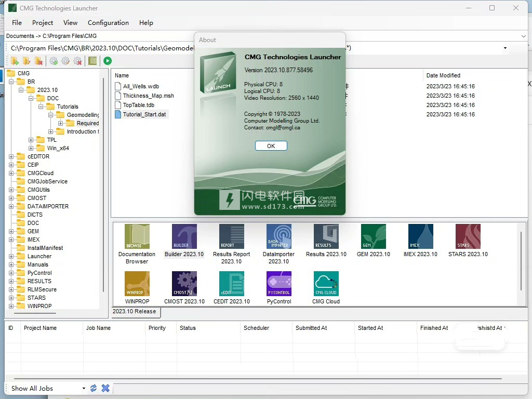Viewport: 532px width, 399px height.
Task: Click the Status column header
Action: point(188,328)
